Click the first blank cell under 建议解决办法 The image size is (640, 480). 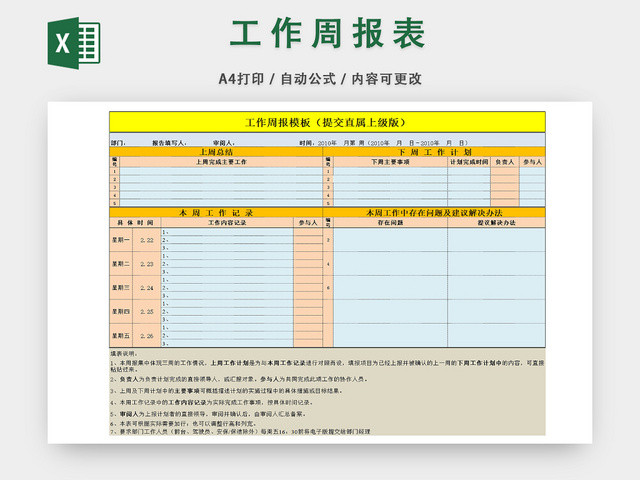click(x=496, y=240)
